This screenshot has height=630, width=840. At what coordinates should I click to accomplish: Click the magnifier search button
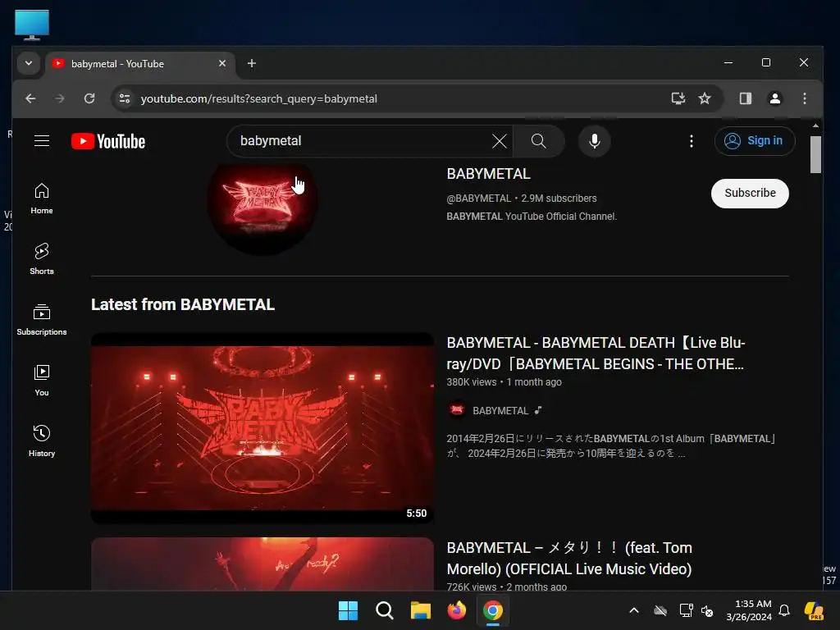[x=538, y=141]
